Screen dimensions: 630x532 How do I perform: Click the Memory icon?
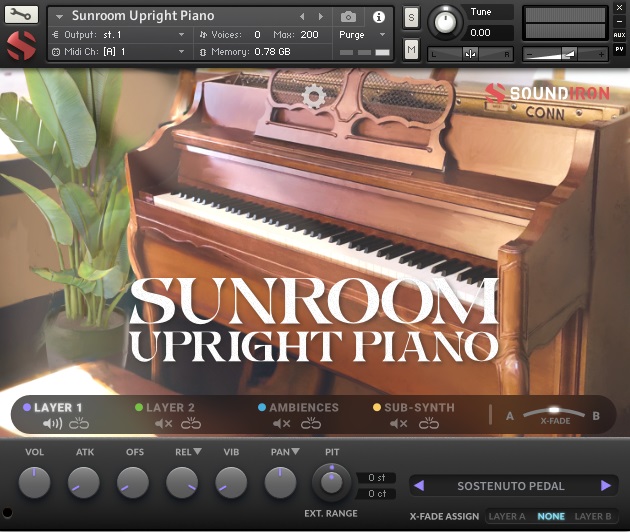(203, 52)
